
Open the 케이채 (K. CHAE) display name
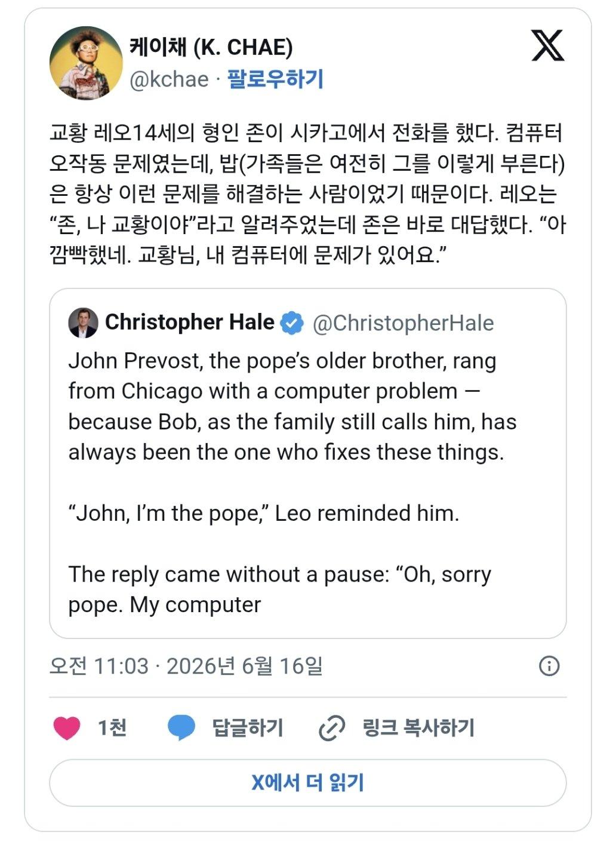pyautogui.click(x=211, y=47)
